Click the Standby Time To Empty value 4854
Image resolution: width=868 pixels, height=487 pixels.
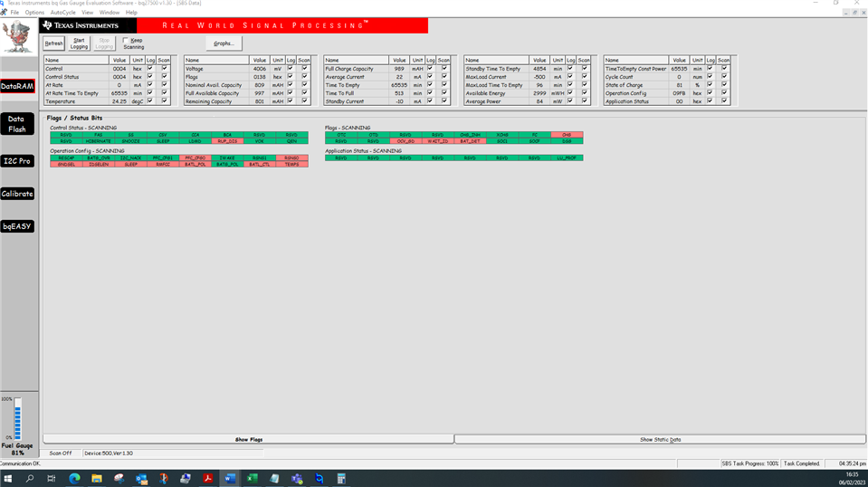coord(539,69)
